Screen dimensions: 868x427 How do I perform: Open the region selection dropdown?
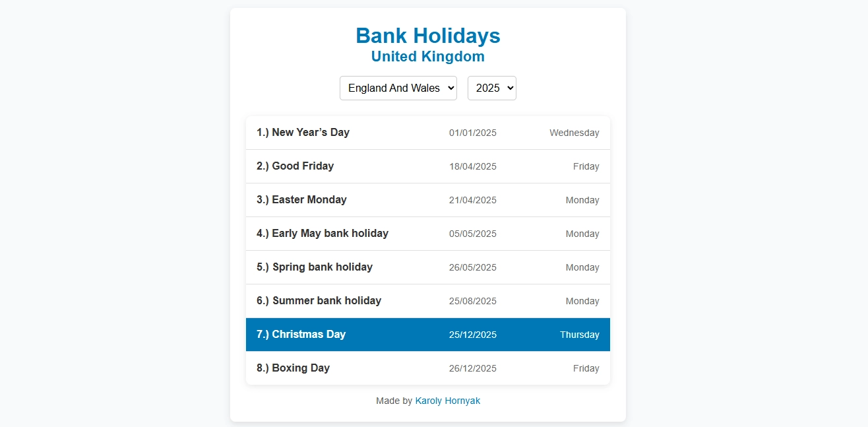point(398,88)
